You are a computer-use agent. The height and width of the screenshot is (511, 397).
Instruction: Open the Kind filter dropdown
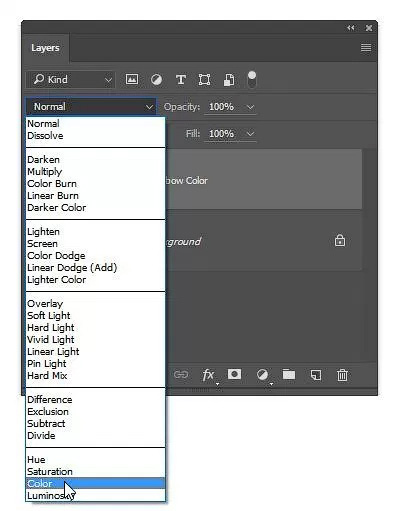pyautogui.click(x=71, y=80)
